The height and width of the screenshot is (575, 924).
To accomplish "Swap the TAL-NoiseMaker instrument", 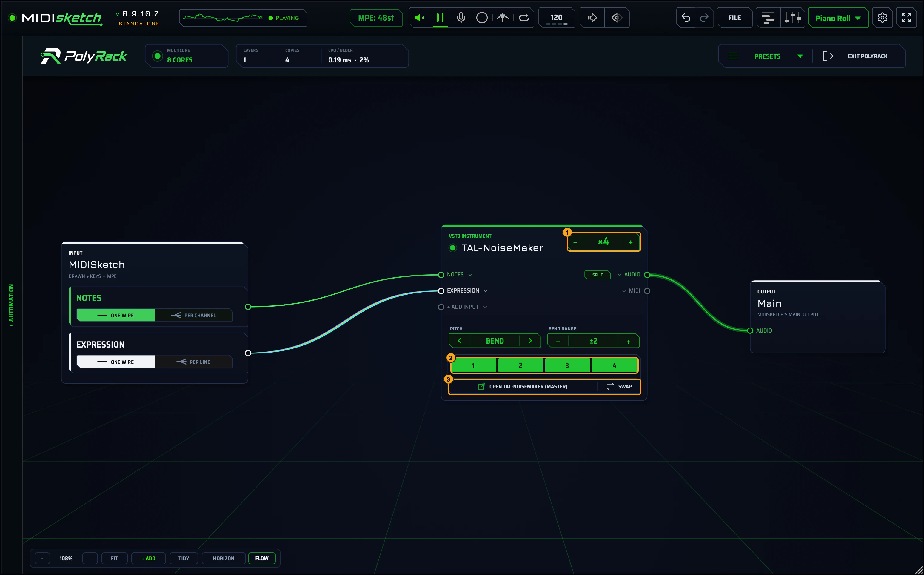I will (x=619, y=386).
